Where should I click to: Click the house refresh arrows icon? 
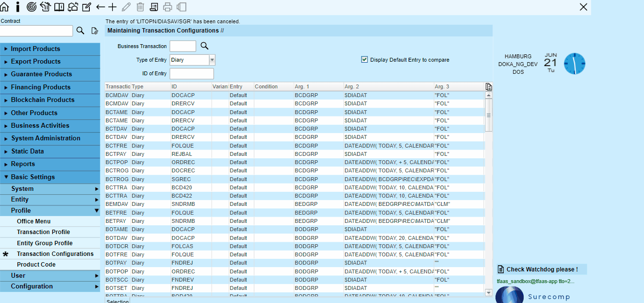(73, 7)
